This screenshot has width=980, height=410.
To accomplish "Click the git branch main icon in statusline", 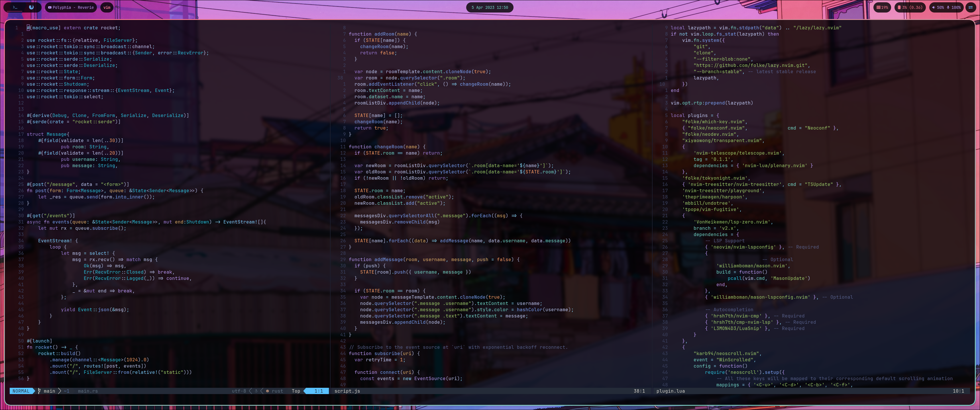I will coord(39,391).
